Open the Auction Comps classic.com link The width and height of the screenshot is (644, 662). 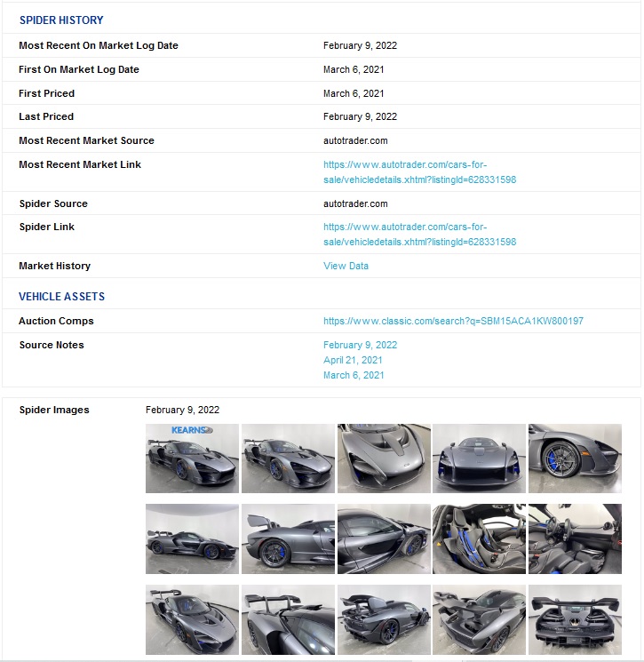point(453,321)
